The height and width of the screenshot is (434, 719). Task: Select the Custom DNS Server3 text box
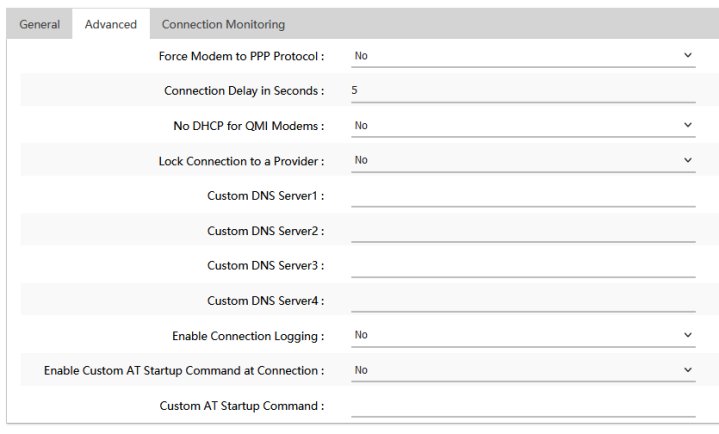pyautogui.click(x=523, y=266)
